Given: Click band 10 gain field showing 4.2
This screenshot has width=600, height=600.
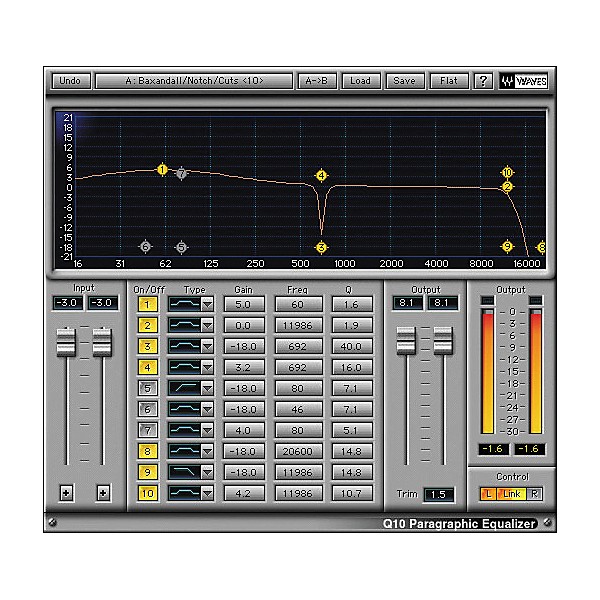Looking at the screenshot, I should click(x=244, y=493).
